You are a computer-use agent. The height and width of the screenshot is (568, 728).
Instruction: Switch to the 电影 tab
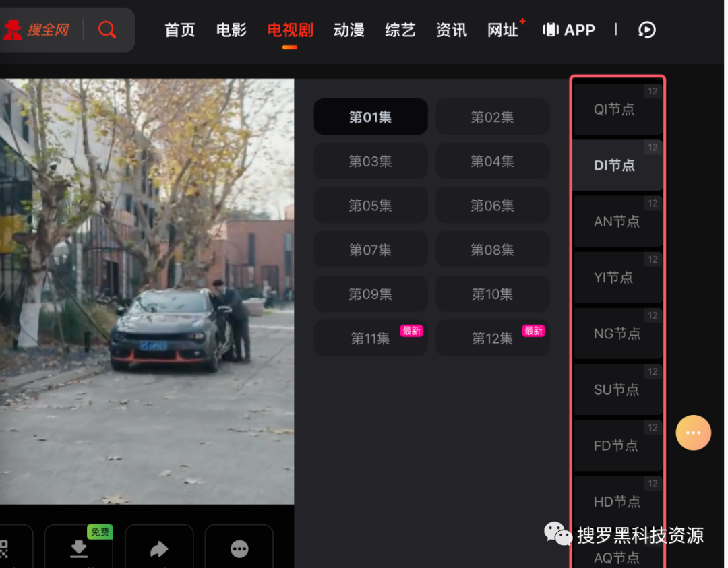tap(231, 30)
